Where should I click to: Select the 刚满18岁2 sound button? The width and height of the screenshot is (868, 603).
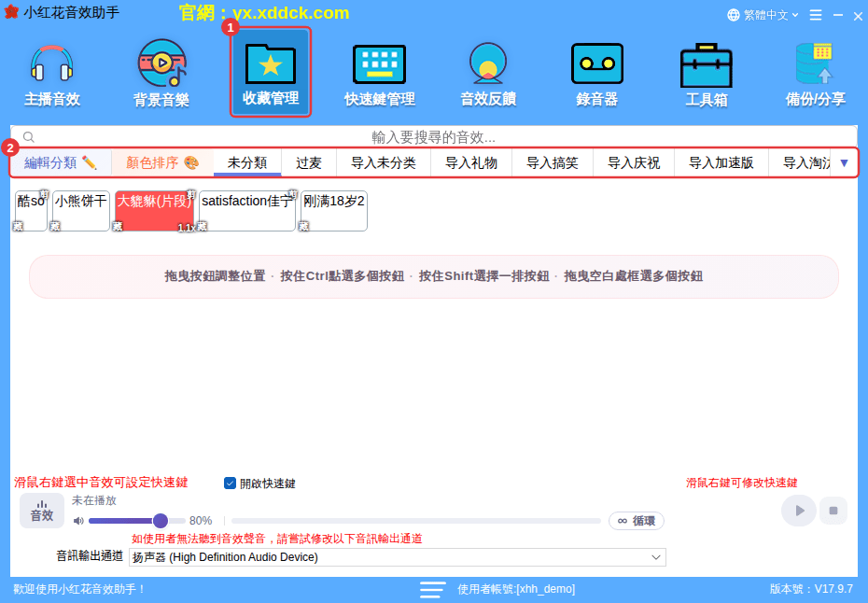(334, 210)
